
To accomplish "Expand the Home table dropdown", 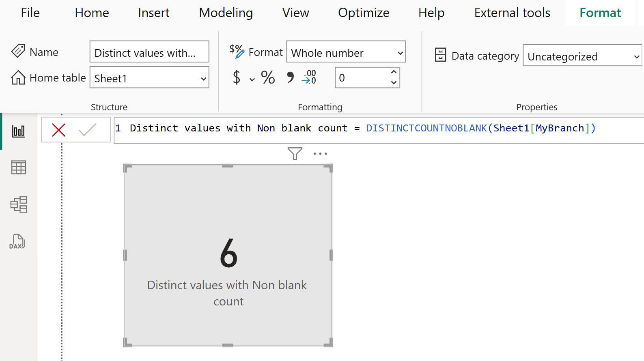I will coord(203,78).
